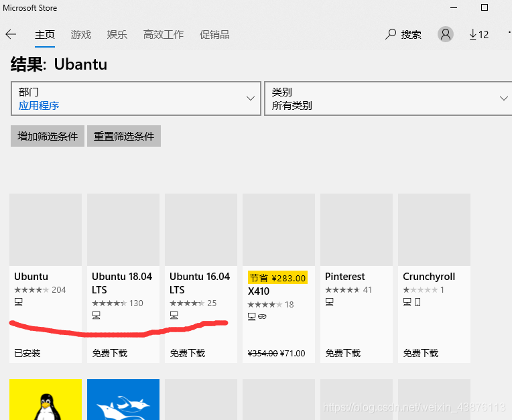Click the PC device icon under Pinterest
This screenshot has width=512, height=420.
[330, 302]
